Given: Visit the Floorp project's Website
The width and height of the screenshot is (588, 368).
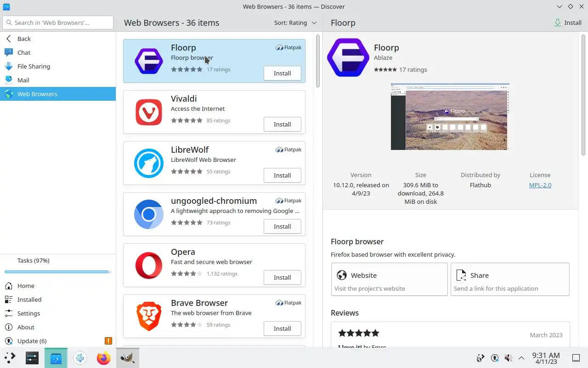Looking at the screenshot, I should click(389, 279).
